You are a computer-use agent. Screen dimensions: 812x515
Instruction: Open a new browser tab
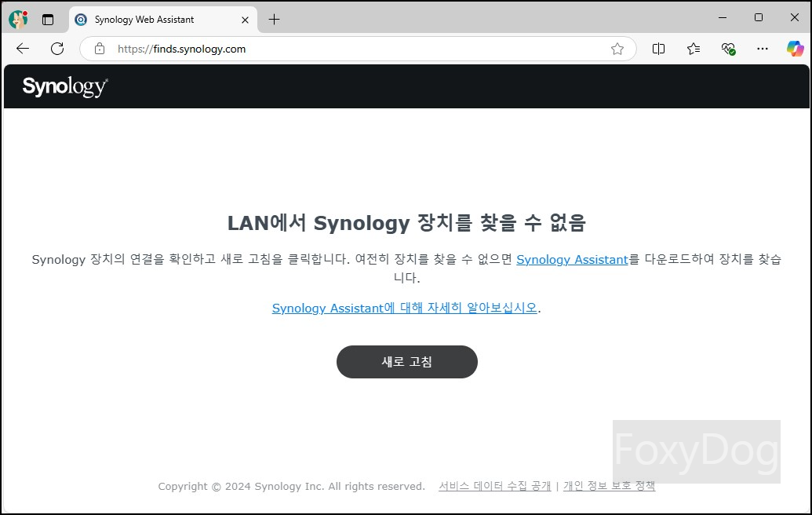274,20
